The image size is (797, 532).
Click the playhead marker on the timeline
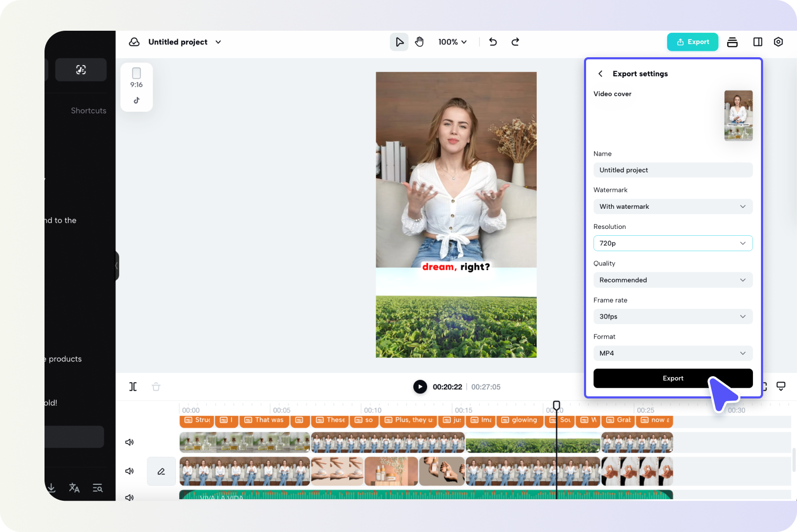point(556,406)
